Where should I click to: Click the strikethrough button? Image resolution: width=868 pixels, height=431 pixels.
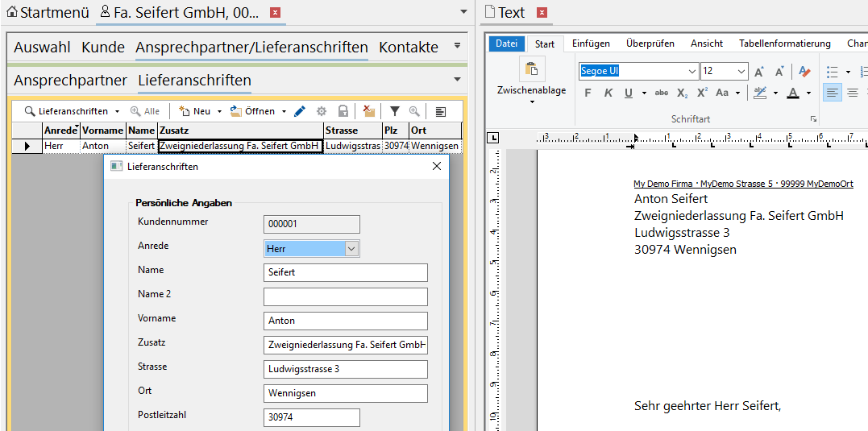click(x=662, y=93)
